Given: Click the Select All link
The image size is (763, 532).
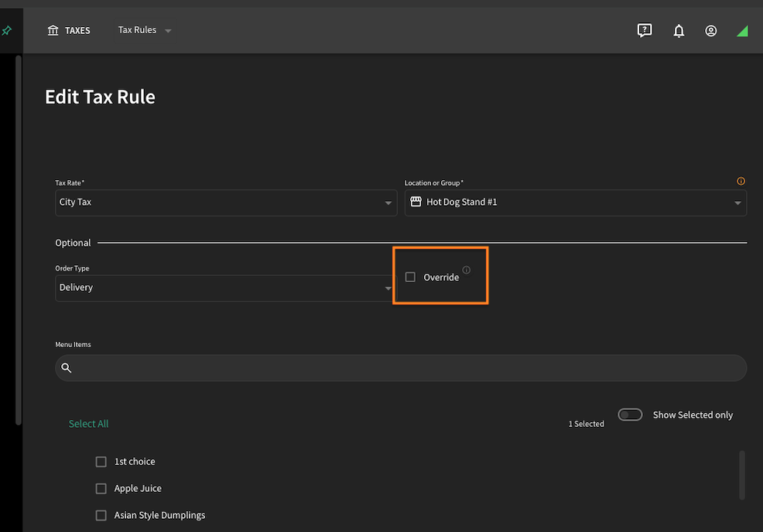Looking at the screenshot, I should point(88,424).
